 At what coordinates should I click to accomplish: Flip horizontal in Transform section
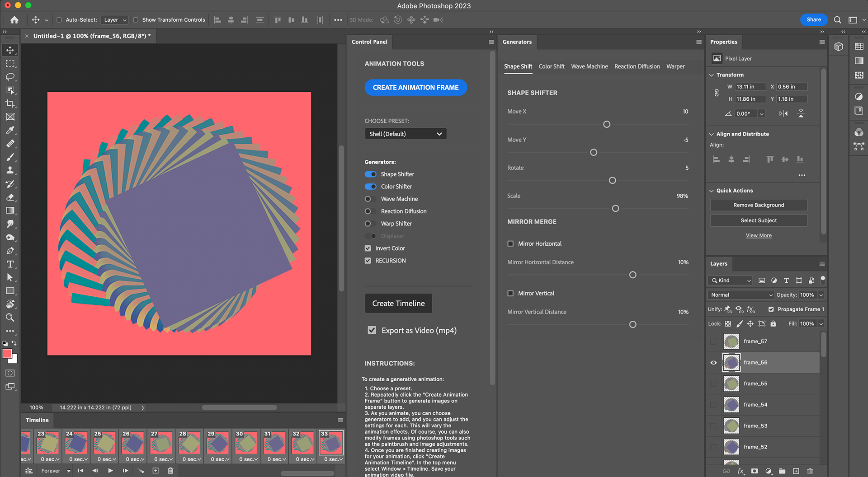coord(783,114)
